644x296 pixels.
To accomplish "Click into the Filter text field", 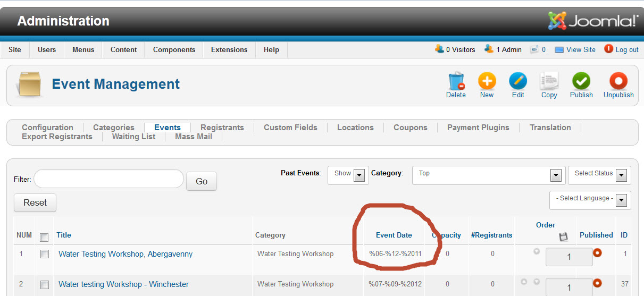I will (108, 179).
